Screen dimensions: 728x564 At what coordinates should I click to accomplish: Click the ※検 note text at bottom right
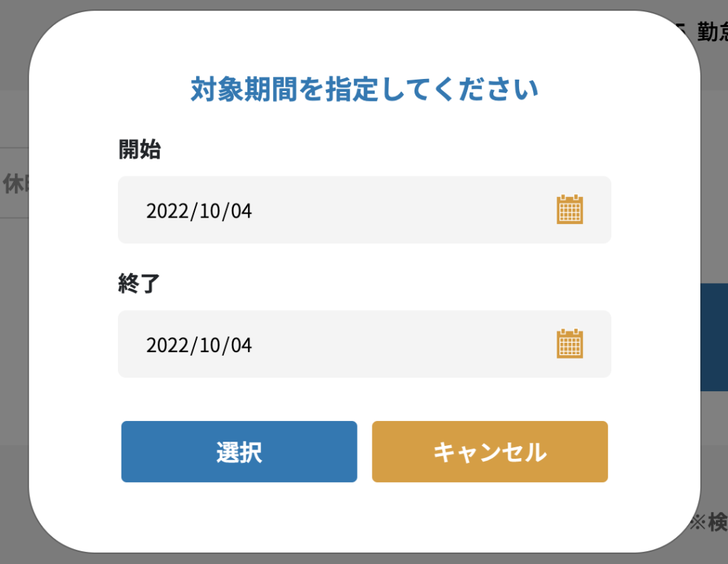click(x=708, y=523)
